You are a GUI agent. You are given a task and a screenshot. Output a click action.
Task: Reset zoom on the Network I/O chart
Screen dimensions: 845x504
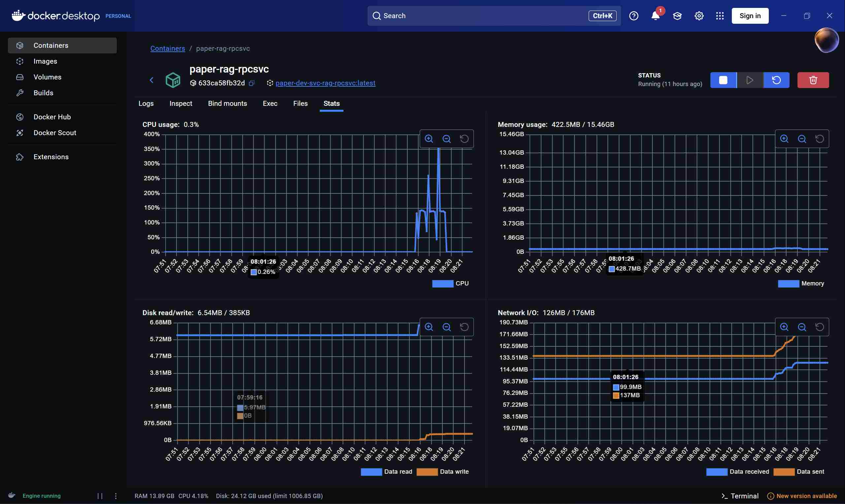click(820, 327)
